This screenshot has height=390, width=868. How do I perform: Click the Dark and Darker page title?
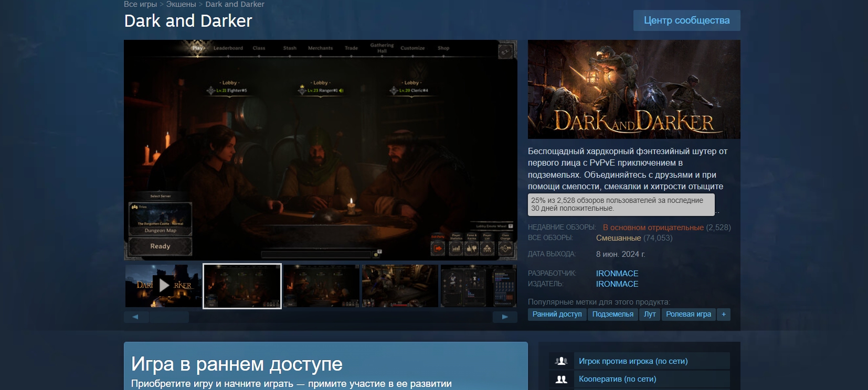(x=188, y=21)
